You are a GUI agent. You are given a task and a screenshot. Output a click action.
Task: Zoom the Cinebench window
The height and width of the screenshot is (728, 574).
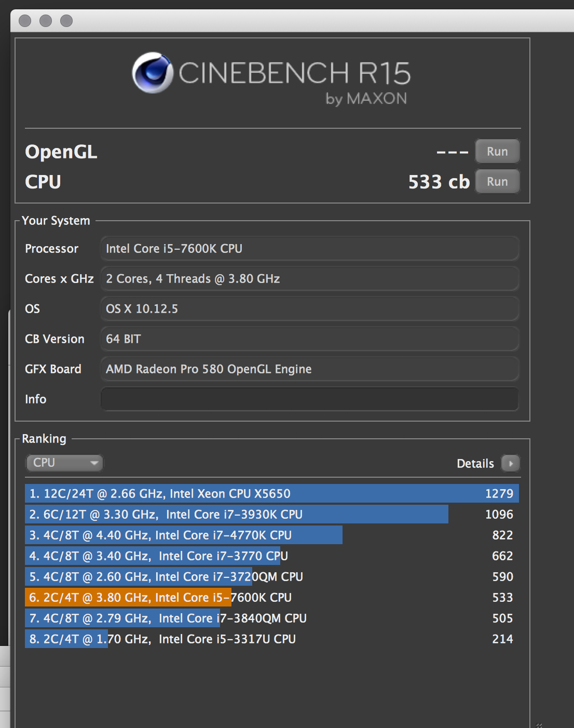[66, 21]
